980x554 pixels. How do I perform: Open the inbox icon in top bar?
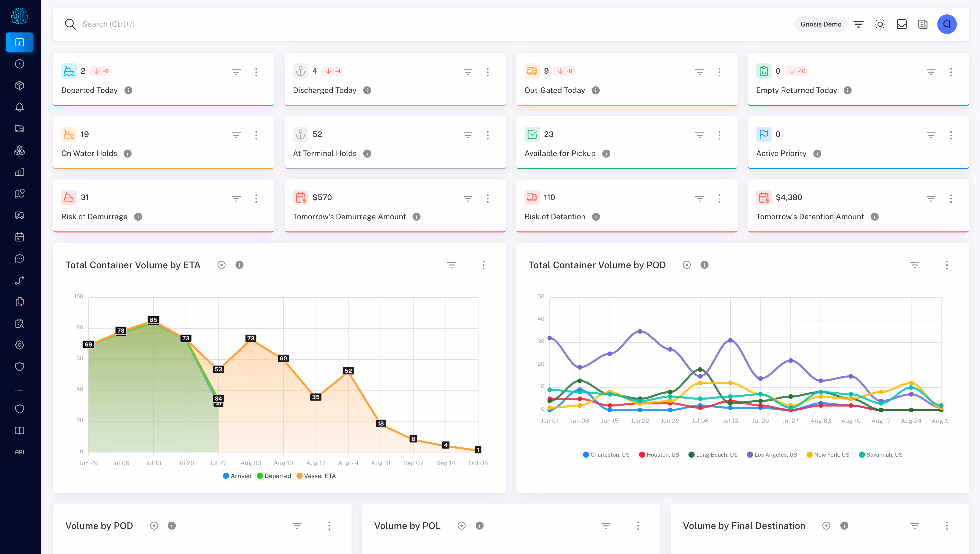902,24
